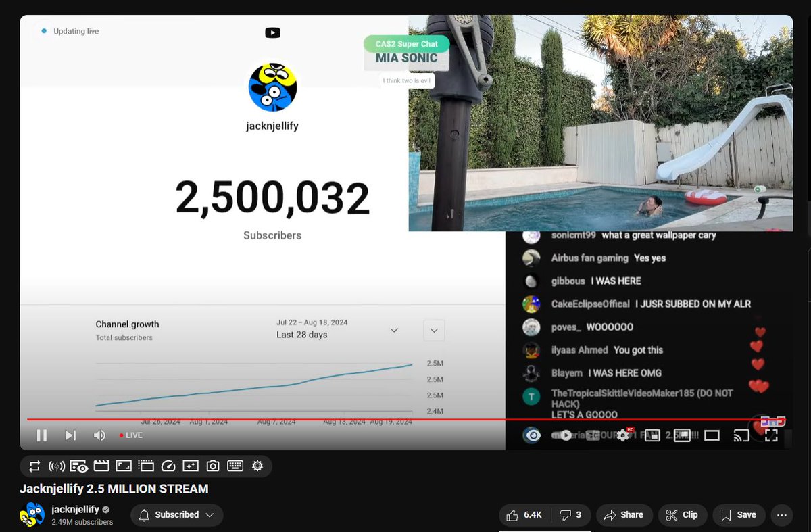811x532 pixels.
Task: Open the more actions three-dot menu
Action: tap(782, 514)
